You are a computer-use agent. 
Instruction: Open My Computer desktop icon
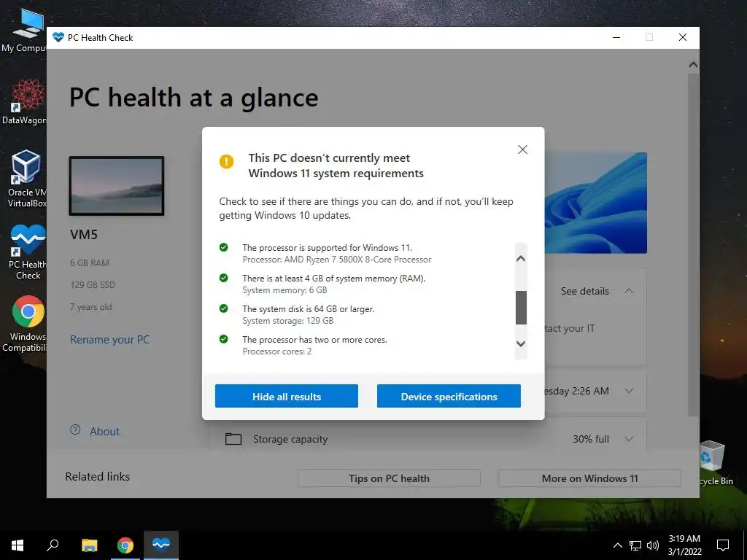coord(28,29)
